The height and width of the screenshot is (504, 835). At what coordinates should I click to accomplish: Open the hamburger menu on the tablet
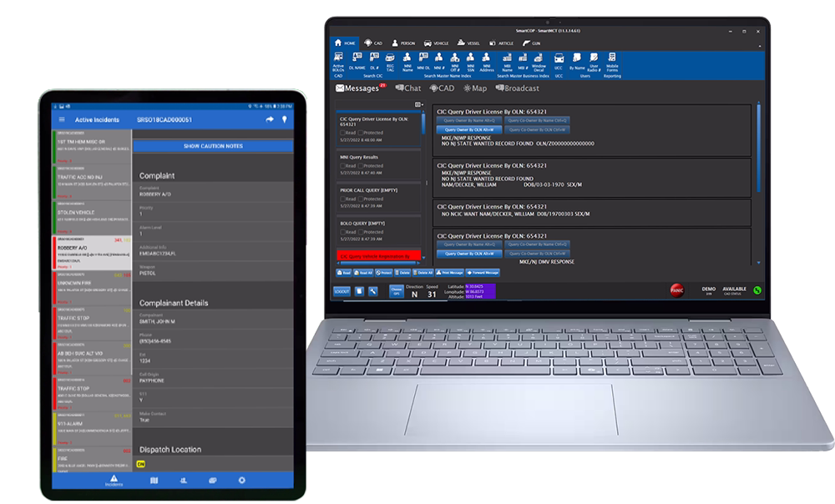(62, 120)
